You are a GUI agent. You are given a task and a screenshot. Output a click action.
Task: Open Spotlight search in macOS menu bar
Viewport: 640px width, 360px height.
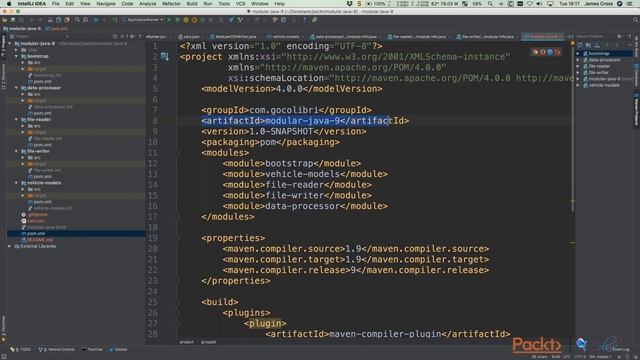coord(490,4)
